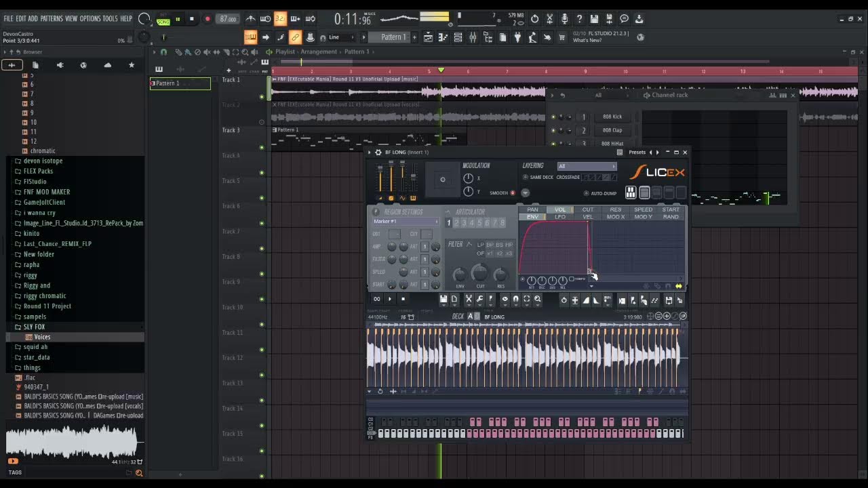Select the PAN articulator tab

pyautogui.click(x=532, y=210)
